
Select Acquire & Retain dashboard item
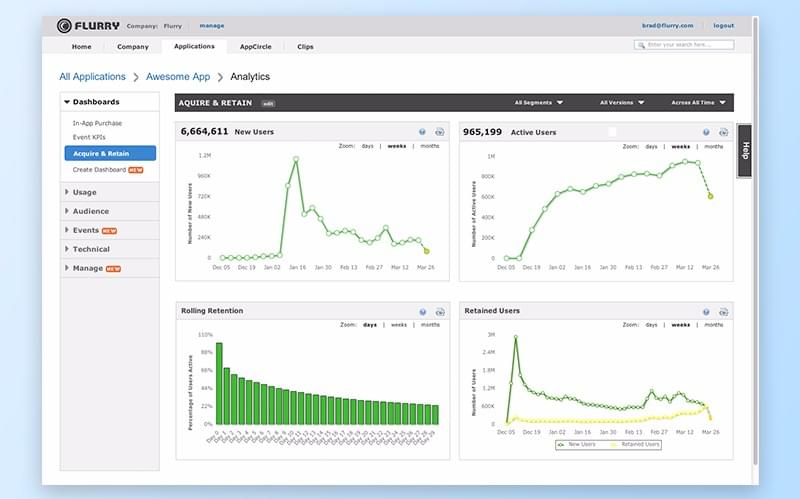pos(110,154)
